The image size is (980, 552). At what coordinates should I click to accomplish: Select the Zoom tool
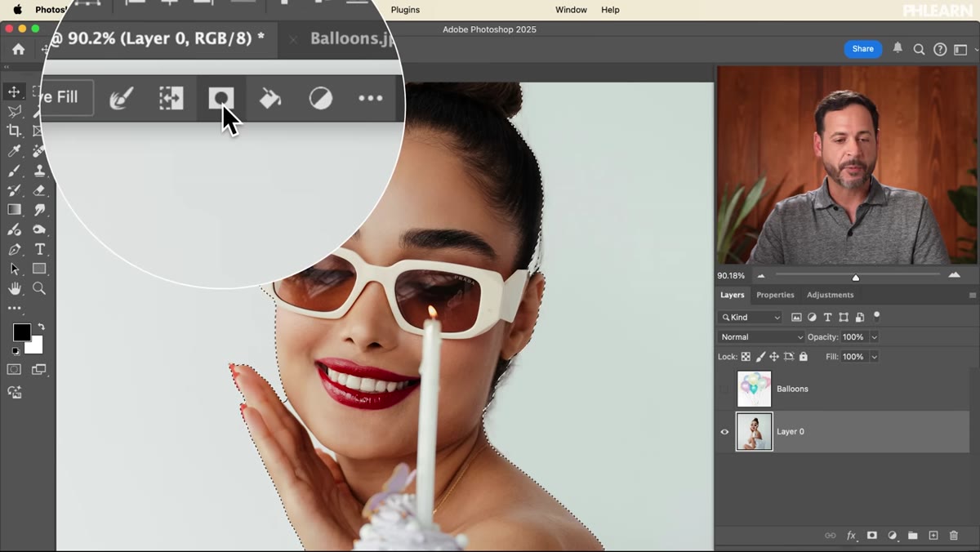click(x=39, y=288)
